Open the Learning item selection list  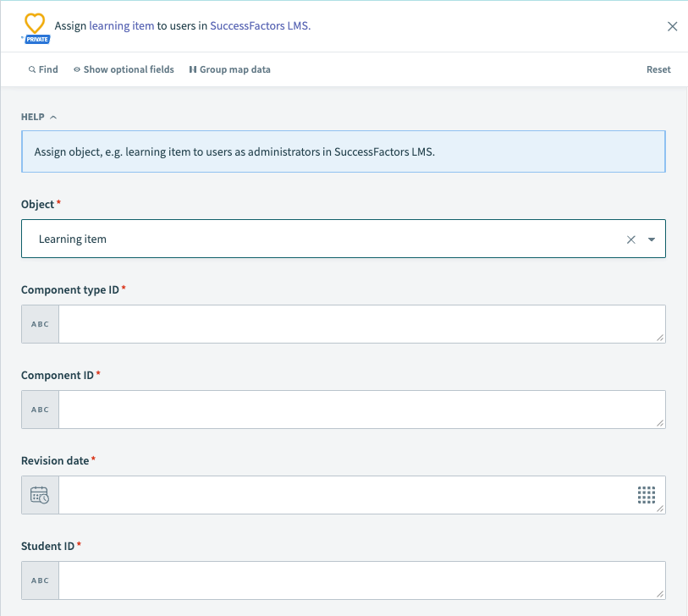click(x=651, y=239)
